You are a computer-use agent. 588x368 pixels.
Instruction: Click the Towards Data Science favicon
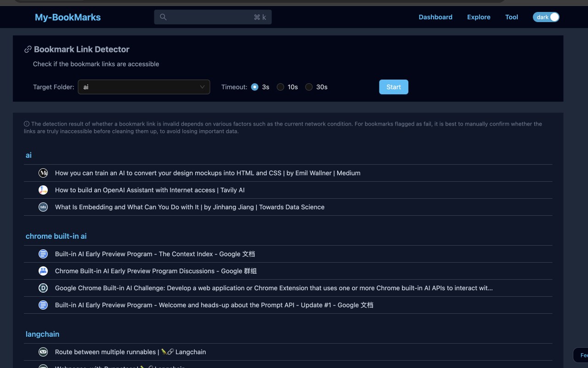[x=43, y=207]
